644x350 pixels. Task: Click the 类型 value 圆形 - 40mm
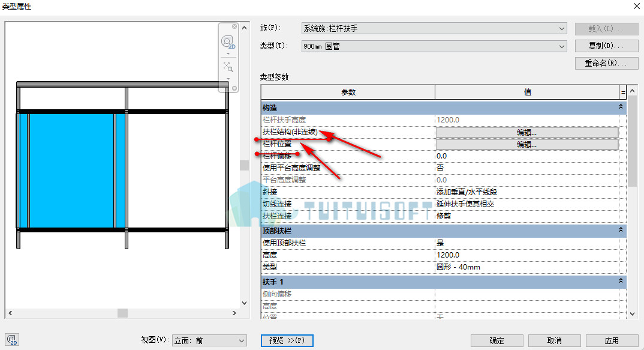coord(527,267)
